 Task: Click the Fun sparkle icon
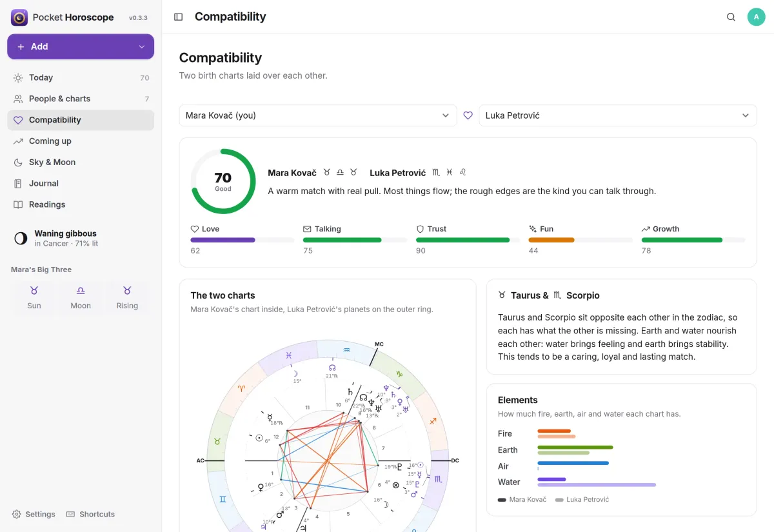pos(533,229)
